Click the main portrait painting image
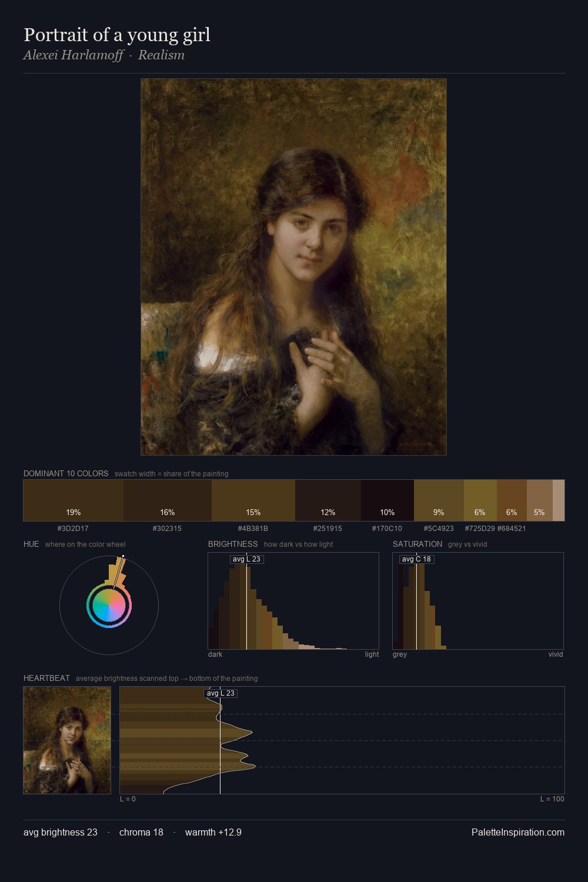588x882 pixels. tap(293, 267)
